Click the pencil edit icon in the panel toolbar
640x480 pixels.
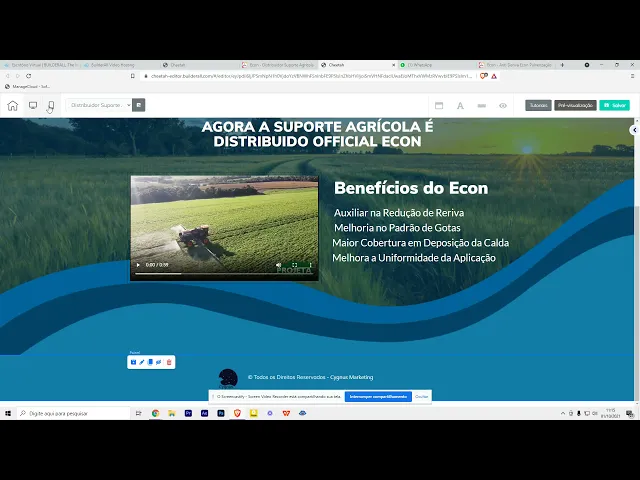tap(142, 362)
